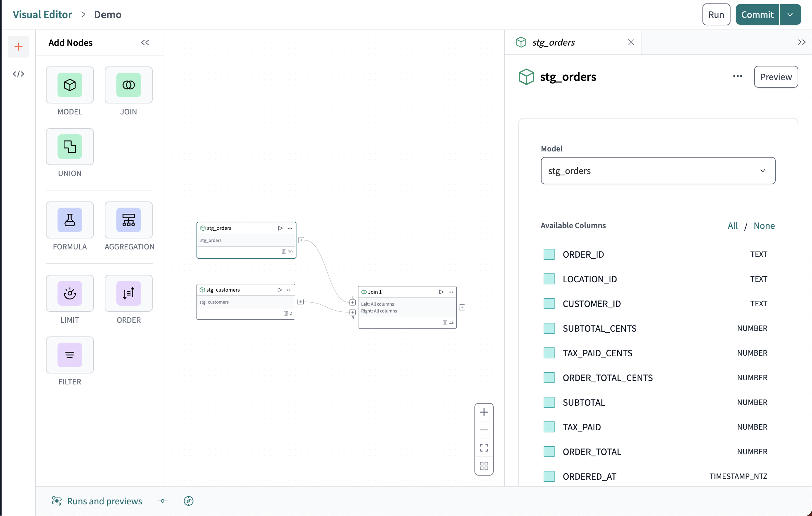
Task: Click the Run button
Action: (716, 14)
